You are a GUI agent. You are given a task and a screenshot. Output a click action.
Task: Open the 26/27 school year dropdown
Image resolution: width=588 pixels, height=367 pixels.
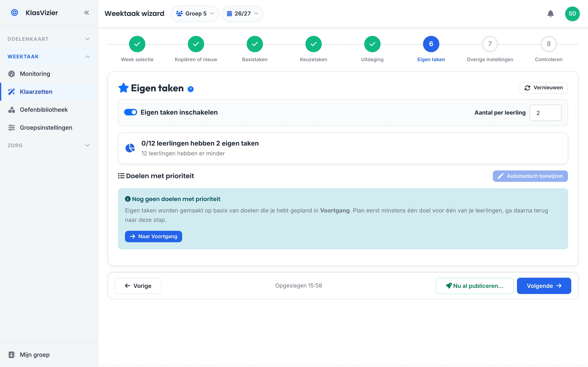[x=242, y=14]
